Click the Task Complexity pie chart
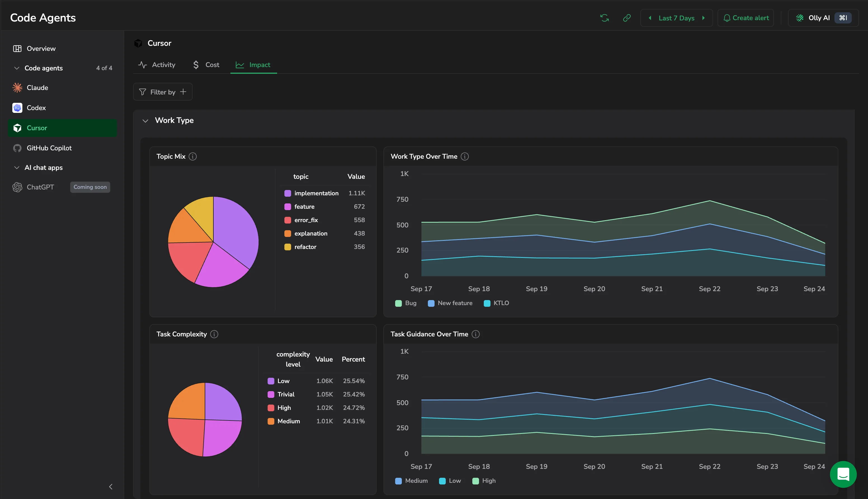The width and height of the screenshot is (868, 499). coord(205,419)
